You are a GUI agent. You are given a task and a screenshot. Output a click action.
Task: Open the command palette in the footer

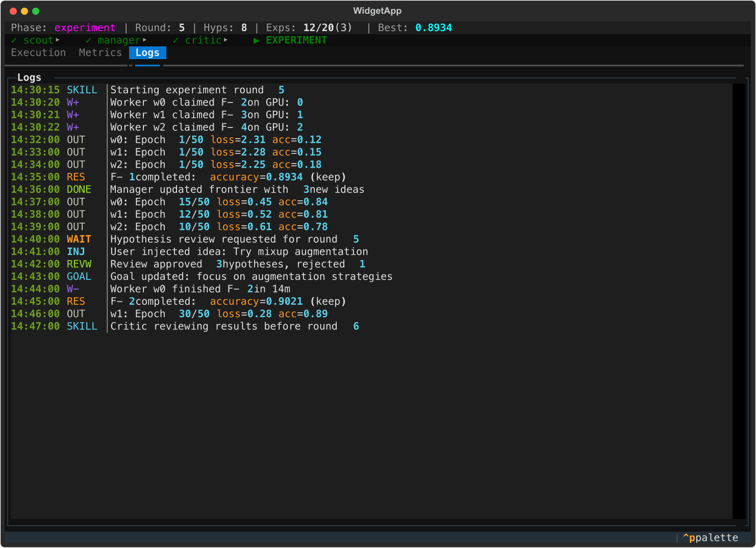(x=711, y=538)
